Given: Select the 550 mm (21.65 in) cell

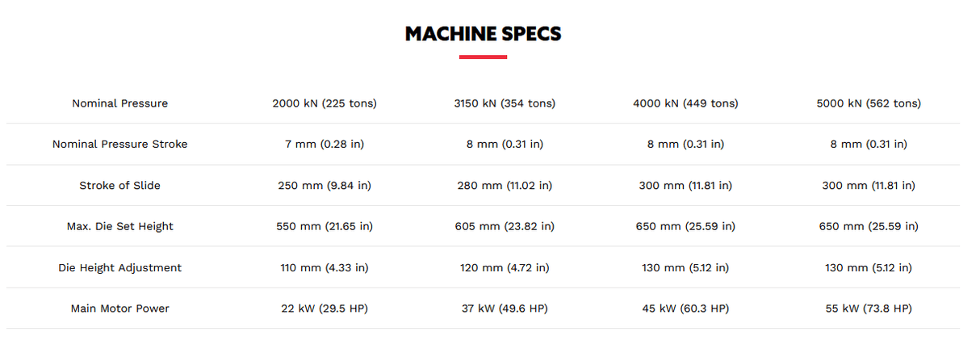Looking at the screenshot, I should pyautogui.click(x=325, y=227).
